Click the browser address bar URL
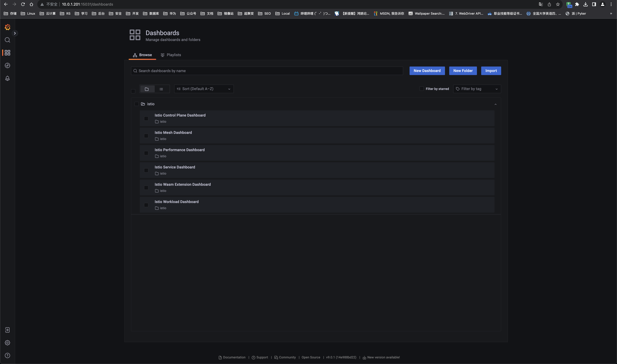Screen dimensions: 617x364 click(x=87, y=4)
